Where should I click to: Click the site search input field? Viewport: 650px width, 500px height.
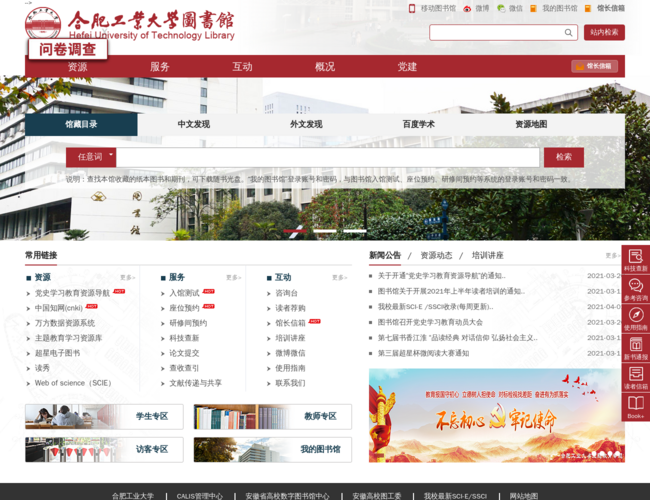click(x=497, y=32)
